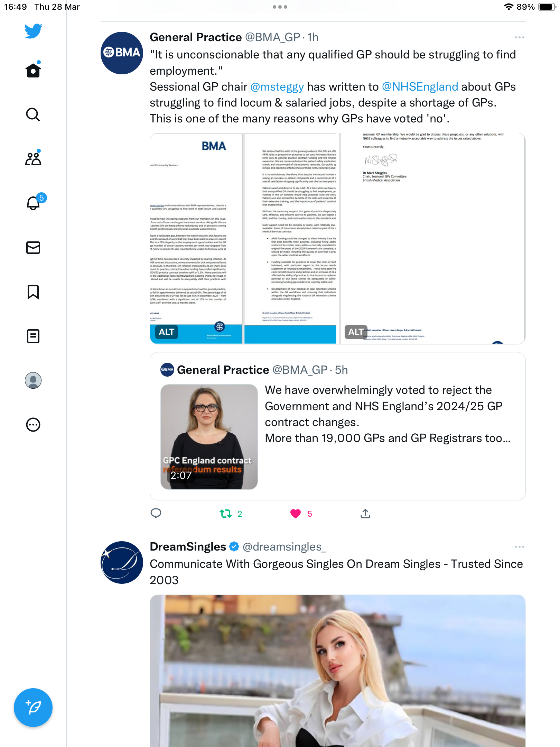Screen dimensions: 560x747
Task: Open options menu on General Practice tweet
Action: click(519, 37)
